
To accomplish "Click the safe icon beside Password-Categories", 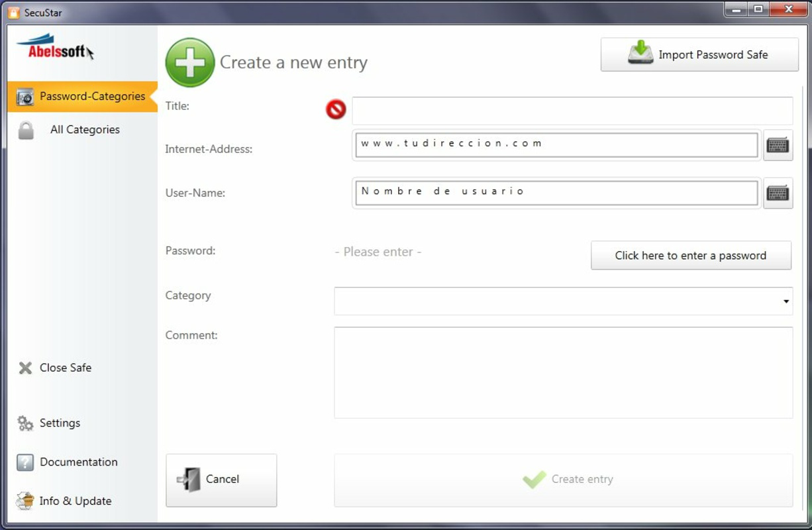I will point(25,97).
